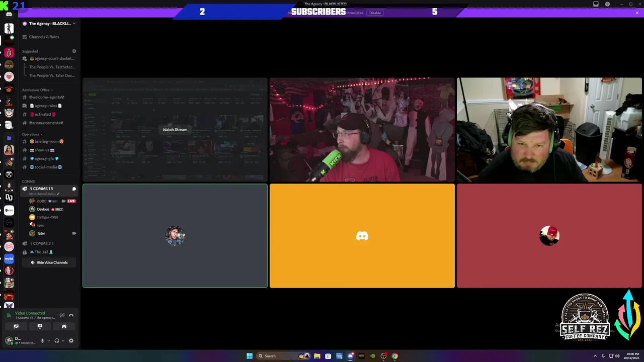The image size is (644, 362).
Task: Toggle camera off in voice panel
Action: (16, 326)
